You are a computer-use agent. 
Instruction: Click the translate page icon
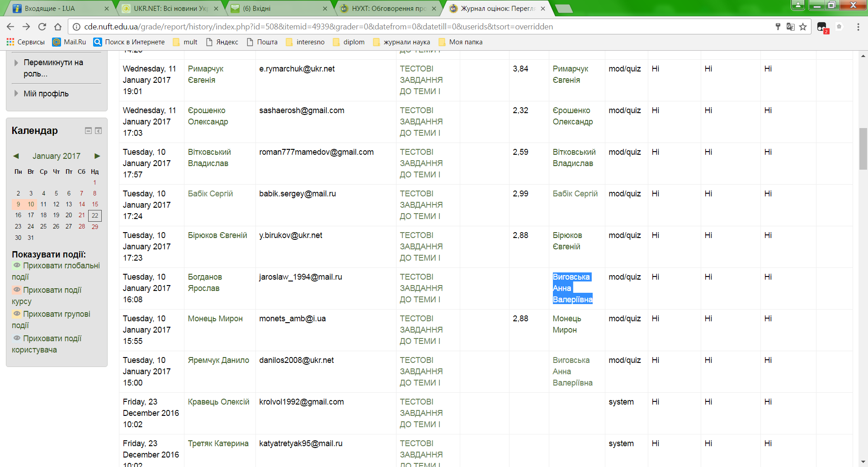(790, 27)
